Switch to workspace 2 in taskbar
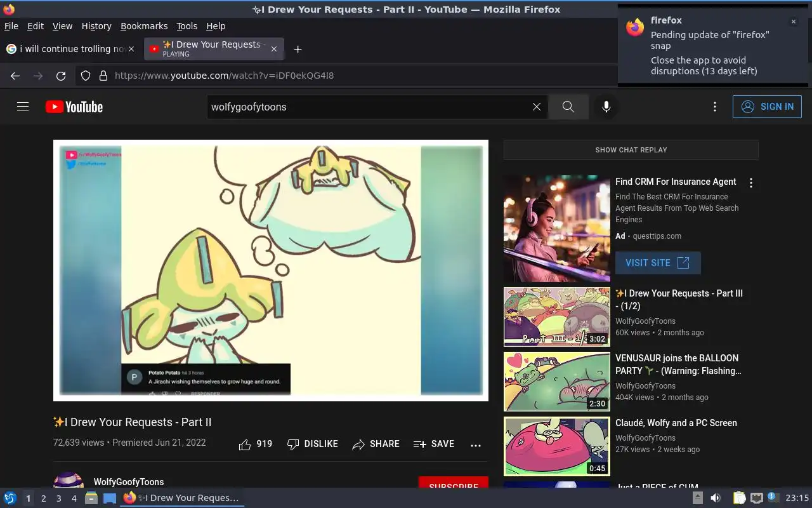 (43, 498)
